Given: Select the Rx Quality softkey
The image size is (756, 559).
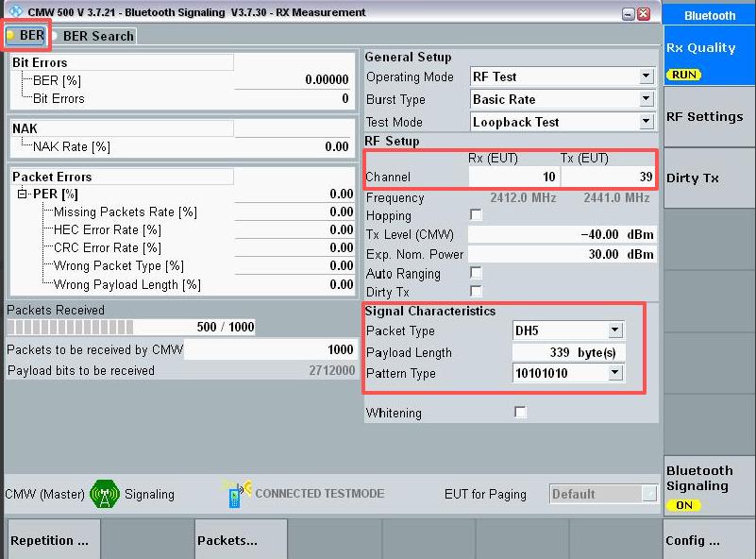Looking at the screenshot, I should (x=709, y=56).
